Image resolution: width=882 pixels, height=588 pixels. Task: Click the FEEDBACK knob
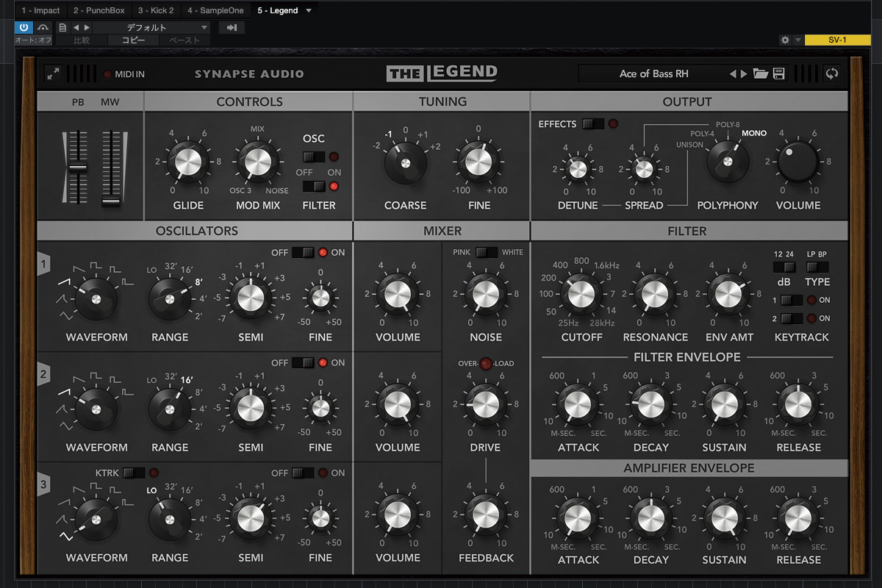coord(485,514)
